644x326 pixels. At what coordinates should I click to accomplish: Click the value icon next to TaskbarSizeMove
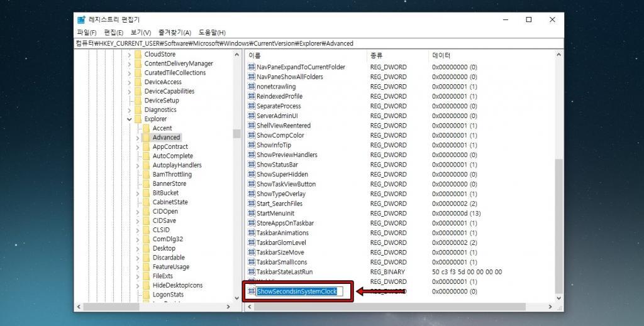click(x=252, y=252)
